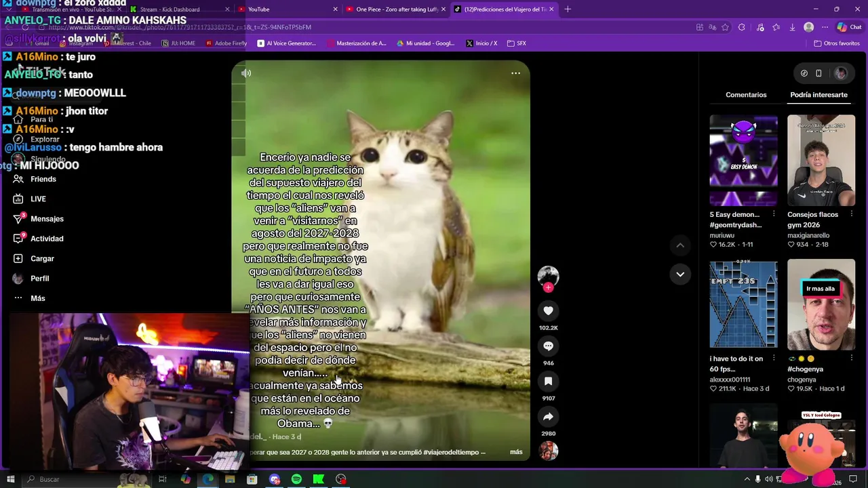
Task: Mute the TikTok video sound
Action: click(x=246, y=73)
